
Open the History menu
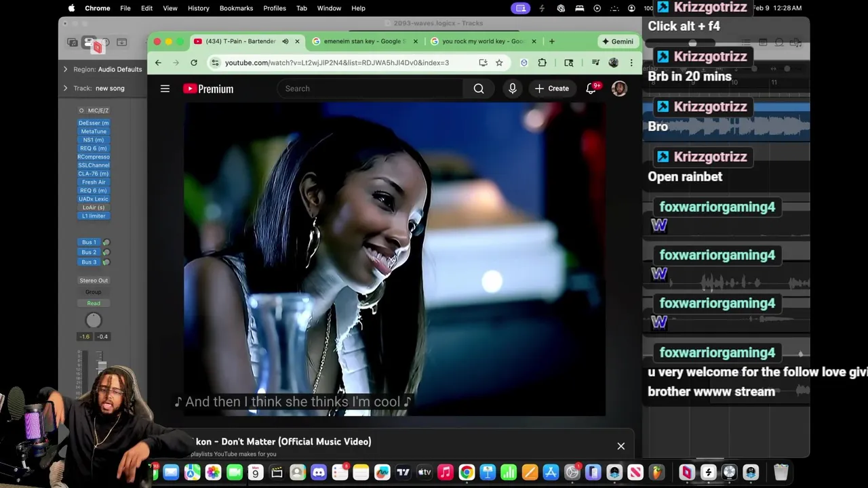[x=198, y=8]
